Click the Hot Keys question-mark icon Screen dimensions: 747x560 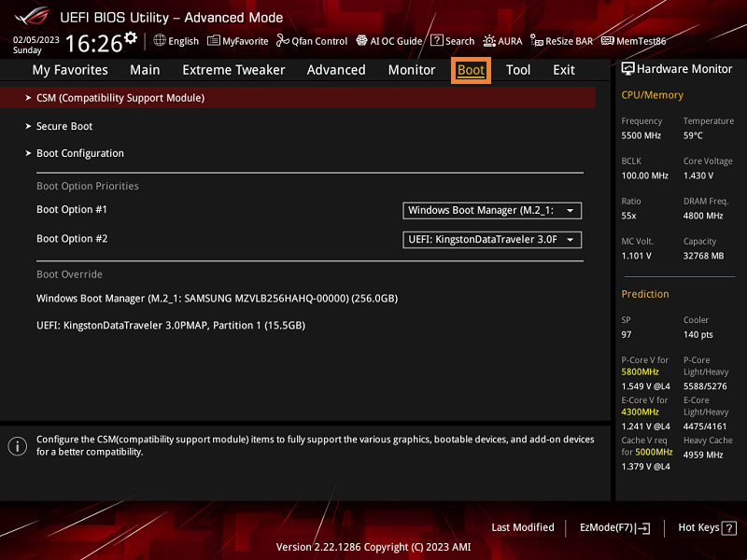[729, 528]
